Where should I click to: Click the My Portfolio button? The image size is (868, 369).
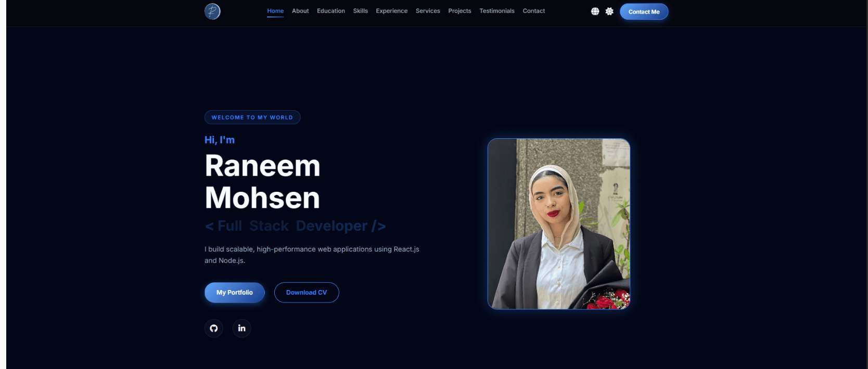pos(235,293)
